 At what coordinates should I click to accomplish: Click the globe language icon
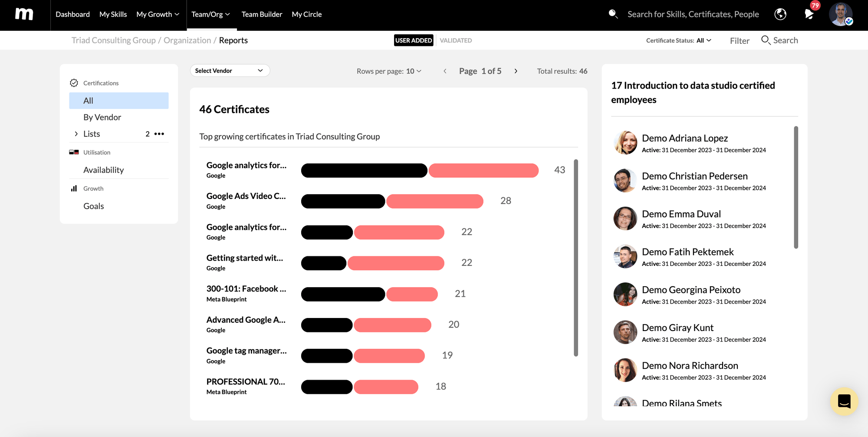click(x=780, y=14)
